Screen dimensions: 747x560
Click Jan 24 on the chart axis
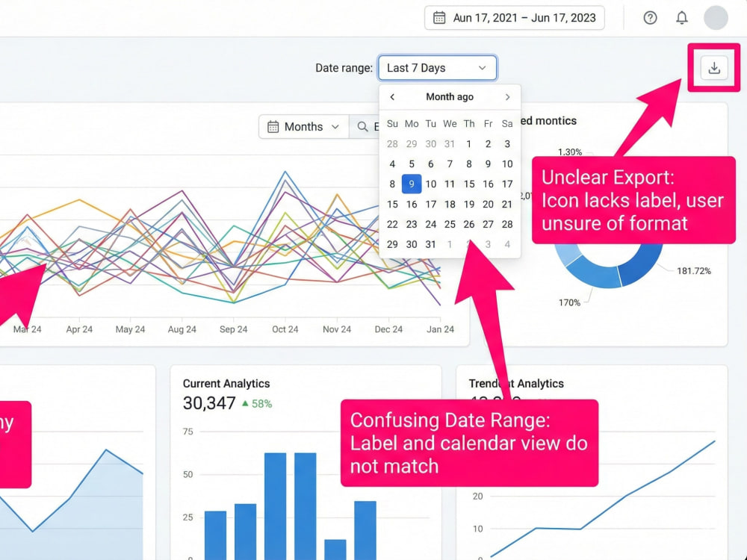[x=440, y=329]
